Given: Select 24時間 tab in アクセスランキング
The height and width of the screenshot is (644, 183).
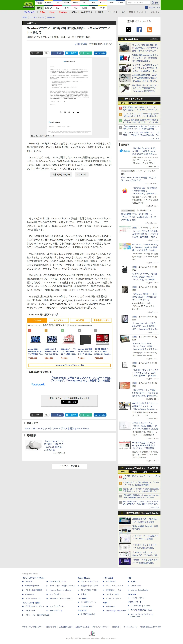Looking at the screenshot, I should 134,103.
